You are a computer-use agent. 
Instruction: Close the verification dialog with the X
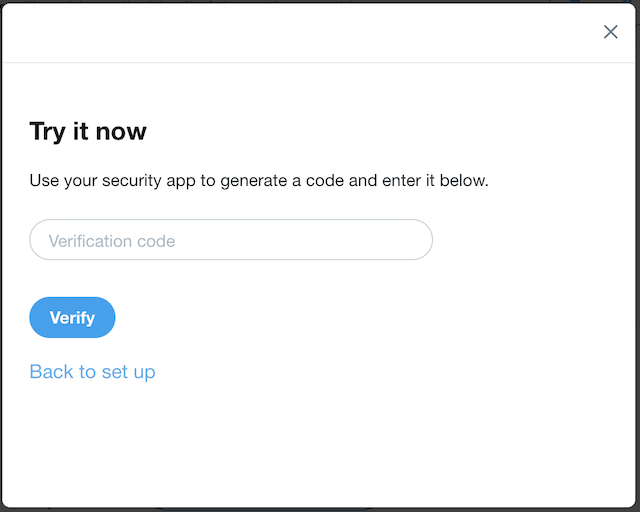click(610, 32)
